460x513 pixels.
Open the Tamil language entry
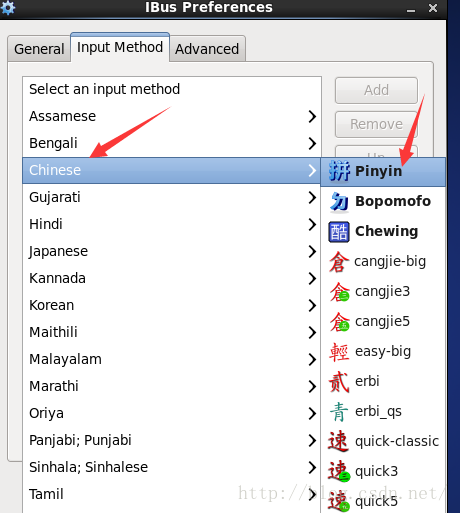[172, 494]
